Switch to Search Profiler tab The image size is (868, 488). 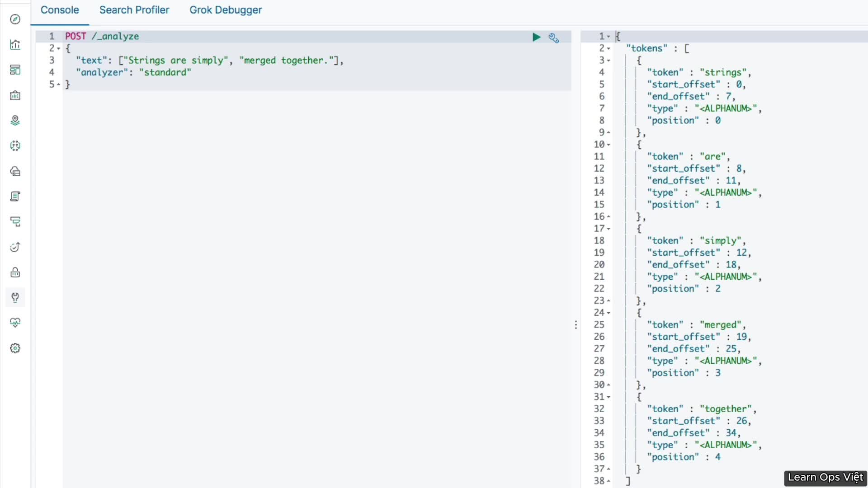(134, 9)
